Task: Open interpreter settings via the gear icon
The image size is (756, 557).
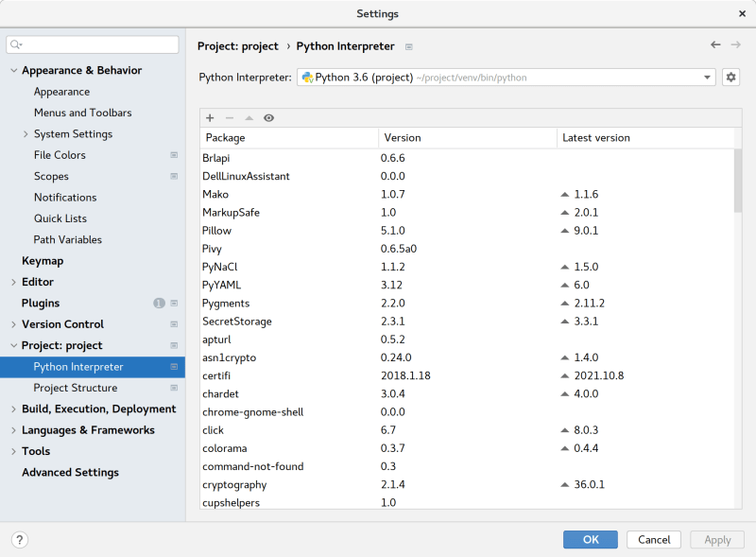Action: [730, 77]
